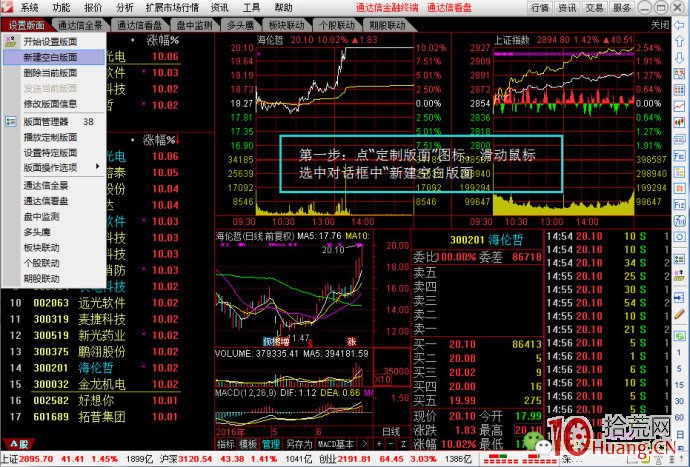
Task: Choose 删除当前版面 menu entry
Action: coord(54,73)
